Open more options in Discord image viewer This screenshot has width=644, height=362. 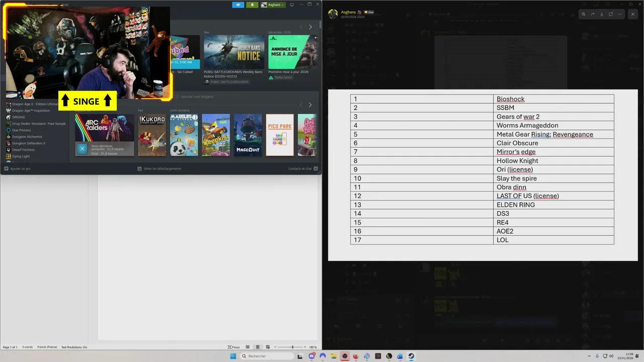[620, 14]
